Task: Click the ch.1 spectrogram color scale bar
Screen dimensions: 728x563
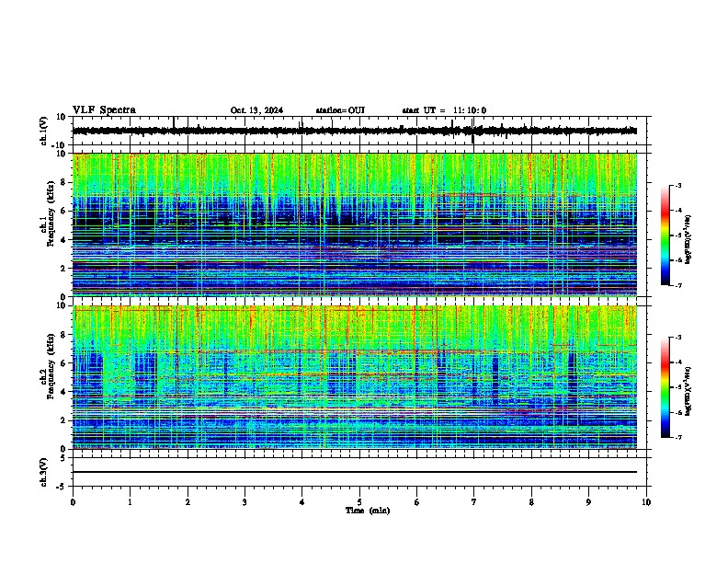Action: (665, 236)
